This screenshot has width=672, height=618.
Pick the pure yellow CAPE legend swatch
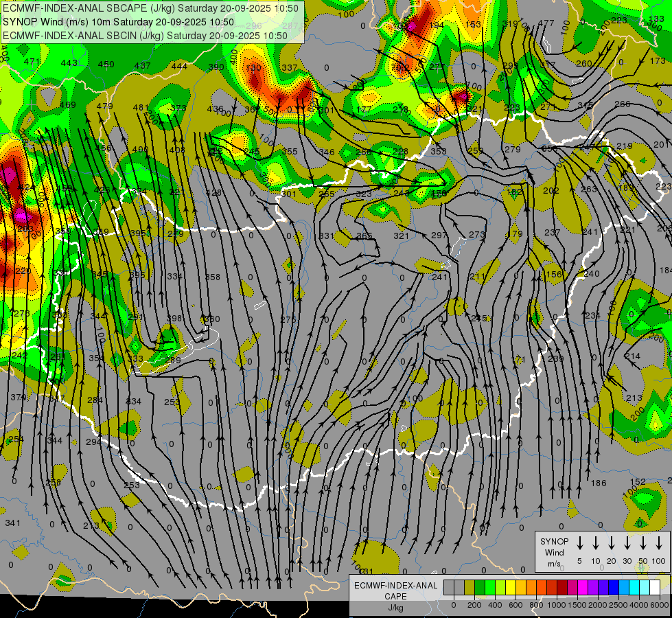(511, 588)
